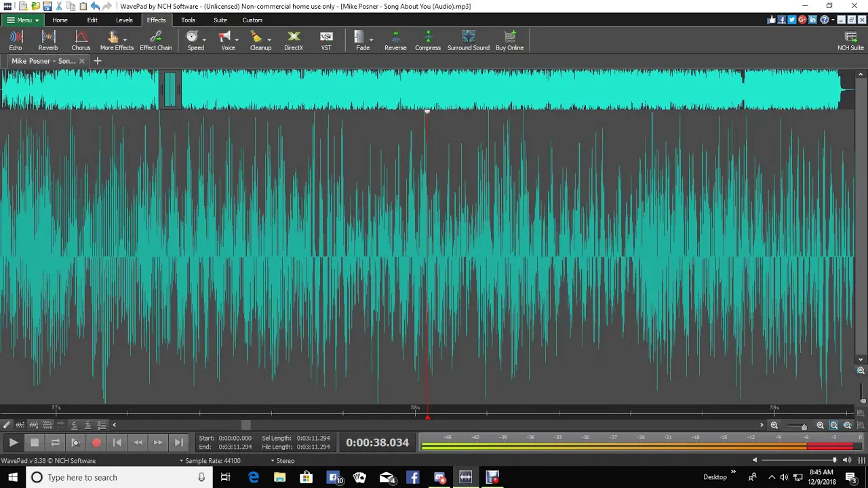Screen dimensions: 868x488
Task: Click the zoom out magnifier
Action: [x=774, y=425]
